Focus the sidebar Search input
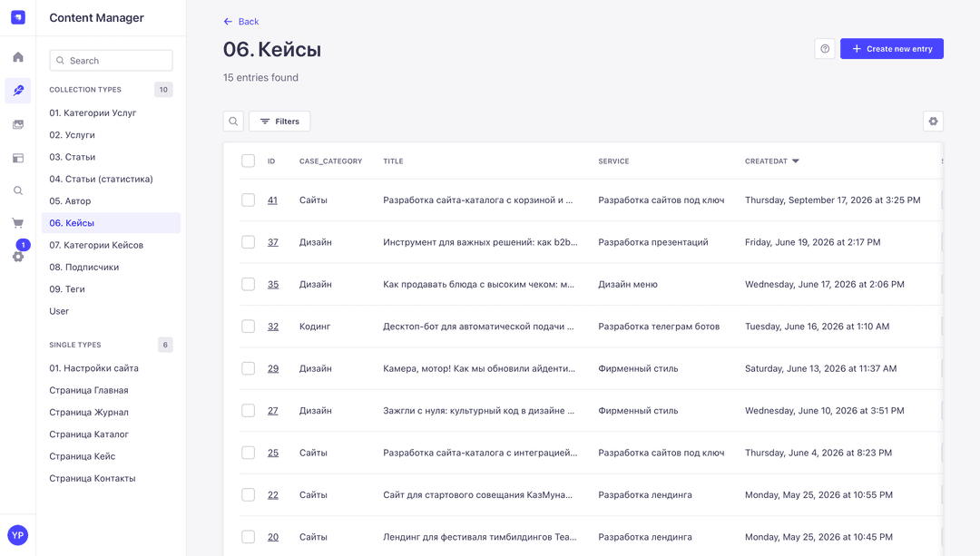980x556 pixels. point(112,61)
